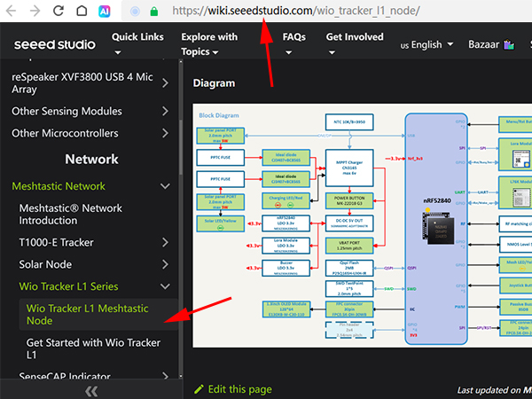Open the Explore with Topics dropdown

[209, 44]
